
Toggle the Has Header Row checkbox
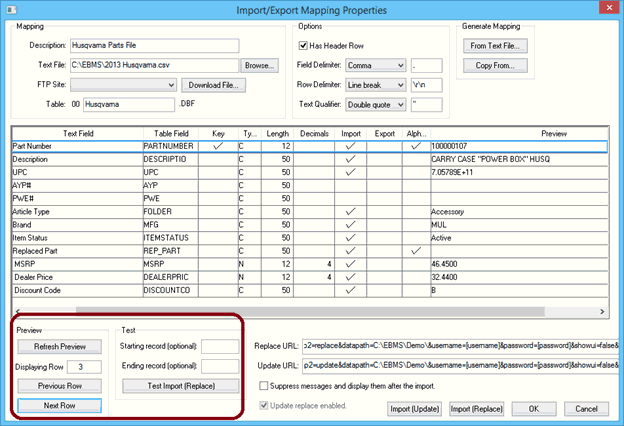303,46
